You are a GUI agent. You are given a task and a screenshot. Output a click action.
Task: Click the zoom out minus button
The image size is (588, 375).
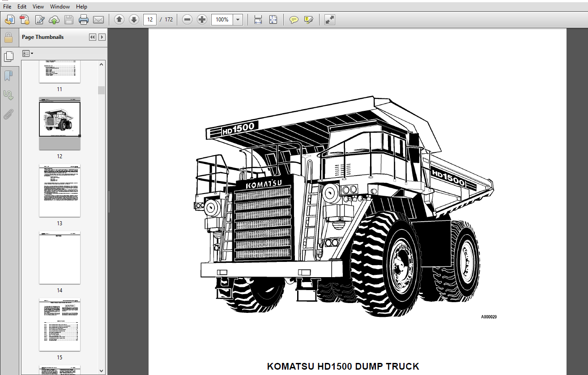click(x=187, y=20)
